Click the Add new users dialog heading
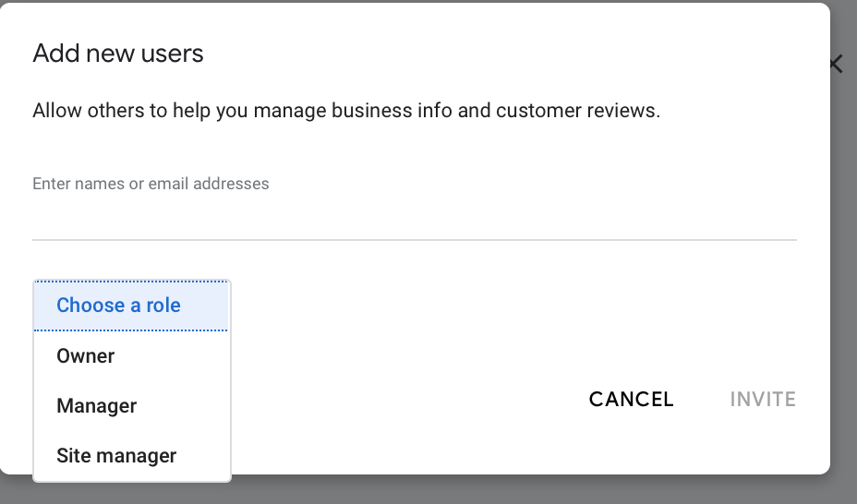 coord(118,54)
